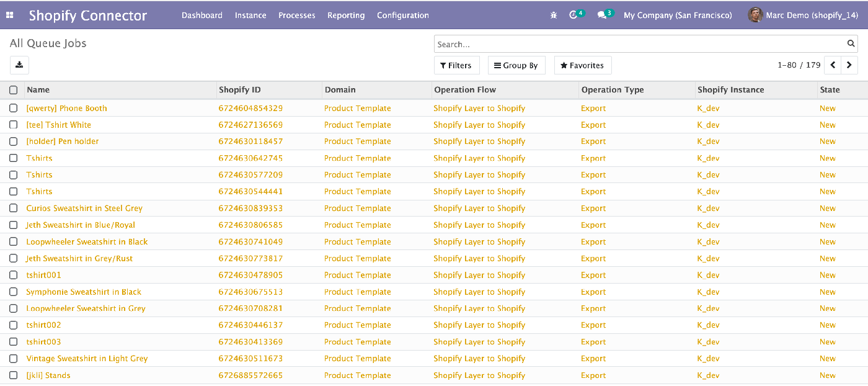Image resolution: width=868 pixels, height=386 pixels.
Task: Click Shopify ID 6724630544441
Action: coord(250,192)
